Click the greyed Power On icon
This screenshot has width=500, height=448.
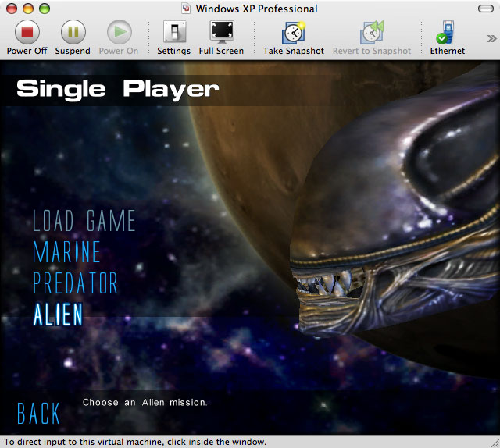click(120, 32)
